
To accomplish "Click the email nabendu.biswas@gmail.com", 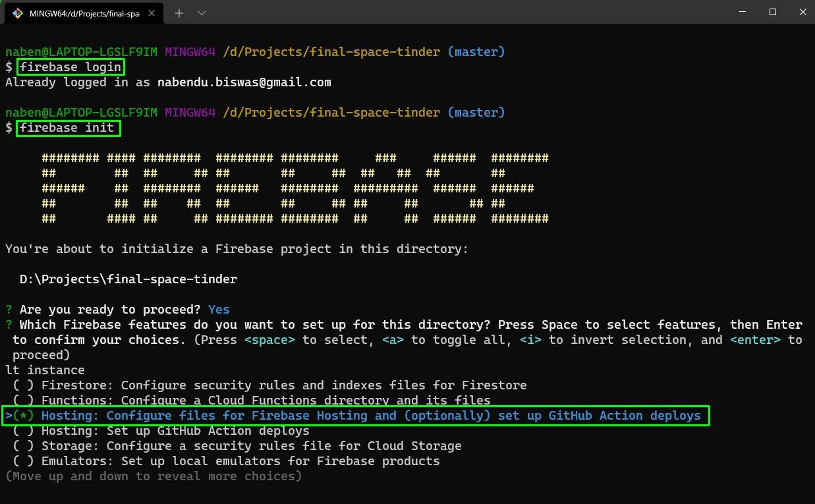I will [x=244, y=82].
